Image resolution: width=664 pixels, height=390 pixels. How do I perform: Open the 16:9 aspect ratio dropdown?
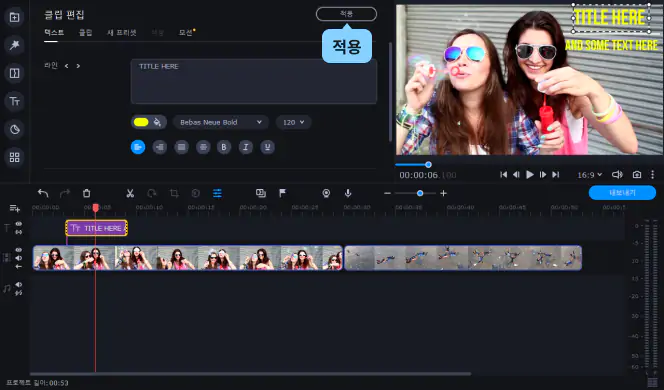pyautogui.click(x=589, y=174)
